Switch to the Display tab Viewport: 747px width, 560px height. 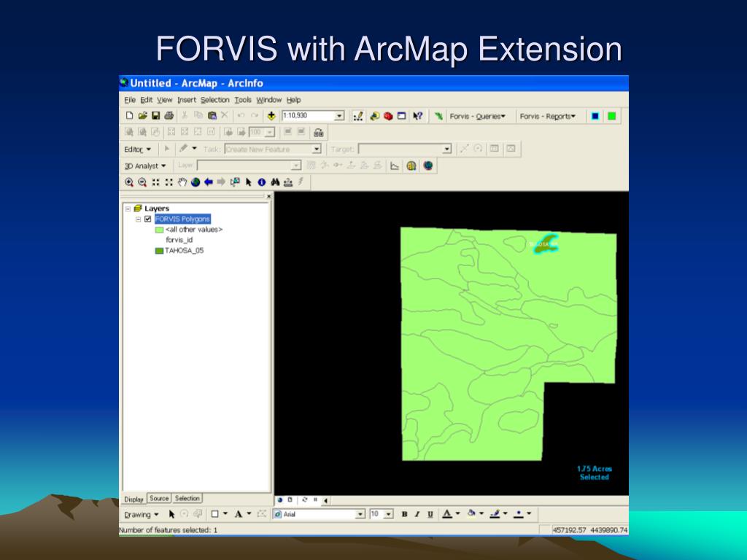(134, 499)
